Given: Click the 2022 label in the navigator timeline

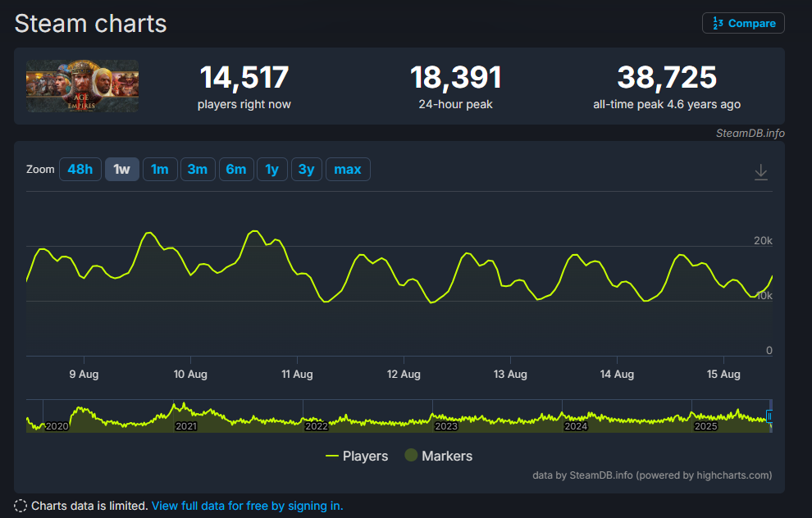Looking at the screenshot, I should (316, 426).
